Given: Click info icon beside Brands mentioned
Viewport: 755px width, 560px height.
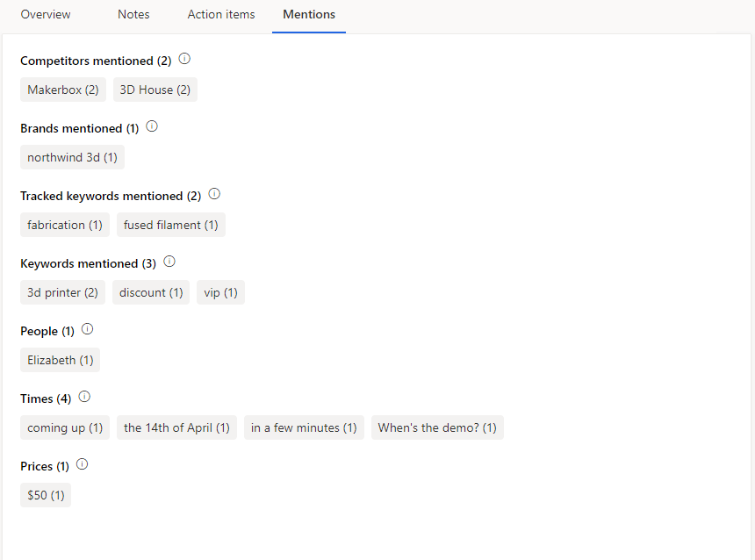Looking at the screenshot, I should [151, 127].
